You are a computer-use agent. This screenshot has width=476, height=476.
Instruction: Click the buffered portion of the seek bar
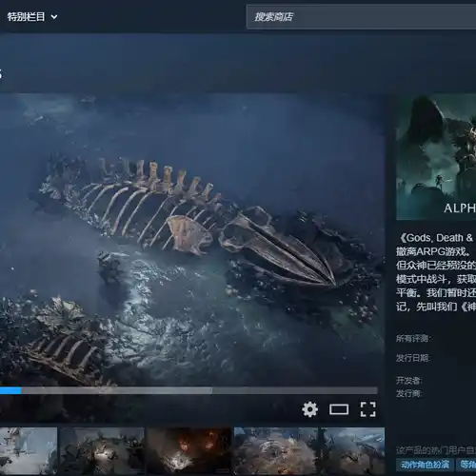point(117,390)
